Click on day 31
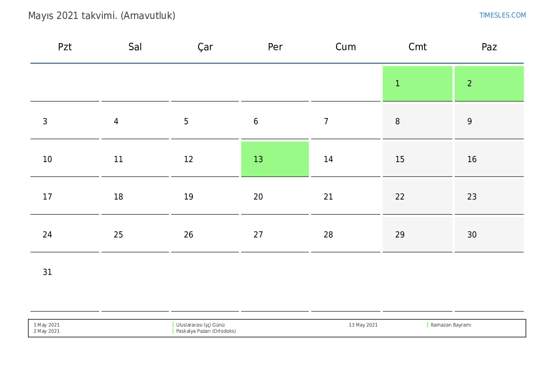 pyautogui.click(x=47, y=272)
